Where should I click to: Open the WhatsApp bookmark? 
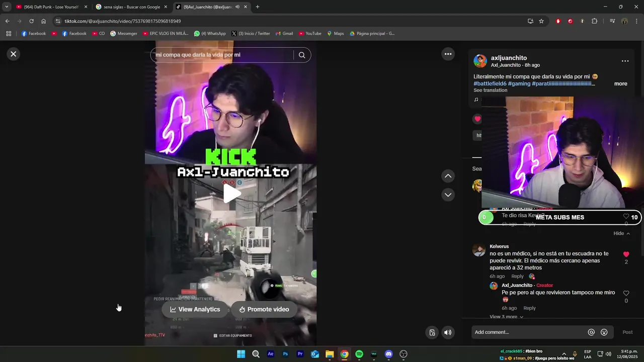[210, 34]
